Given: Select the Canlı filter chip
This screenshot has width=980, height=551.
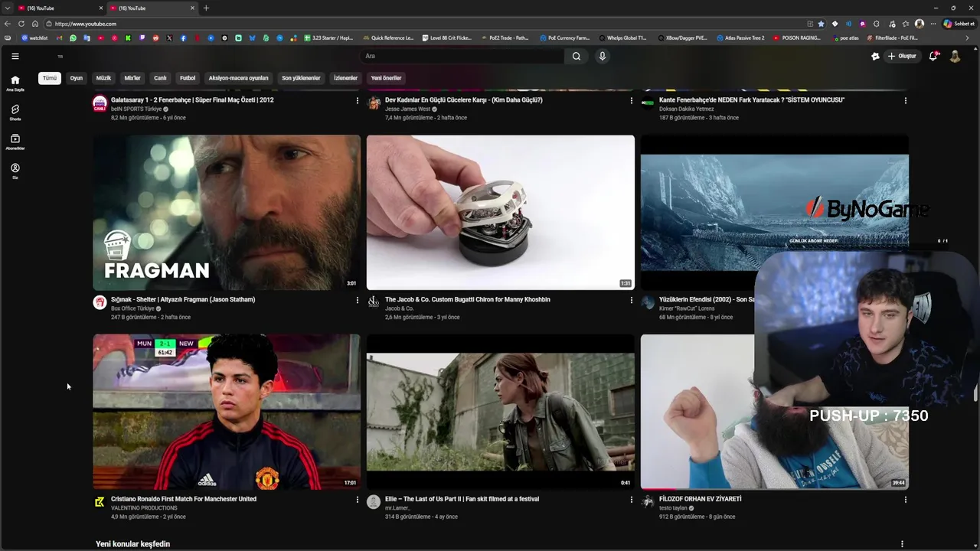Looking at the screenshot, I should point(160,78).
